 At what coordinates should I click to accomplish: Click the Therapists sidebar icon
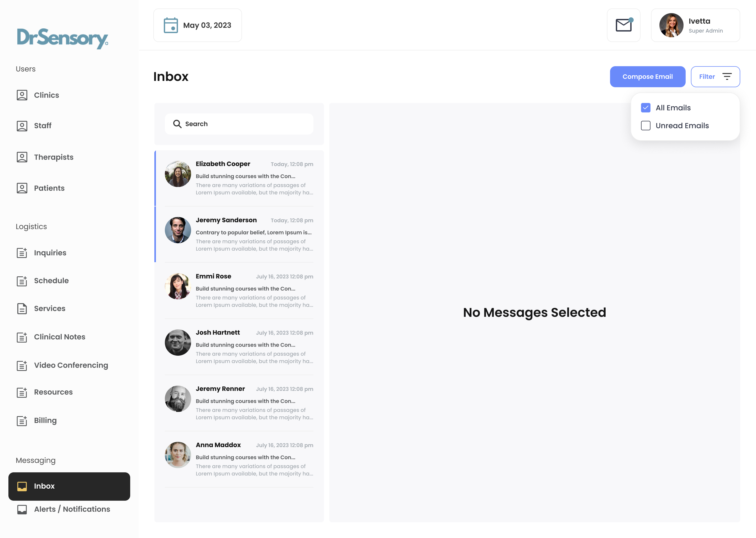(x=22, y=157)
